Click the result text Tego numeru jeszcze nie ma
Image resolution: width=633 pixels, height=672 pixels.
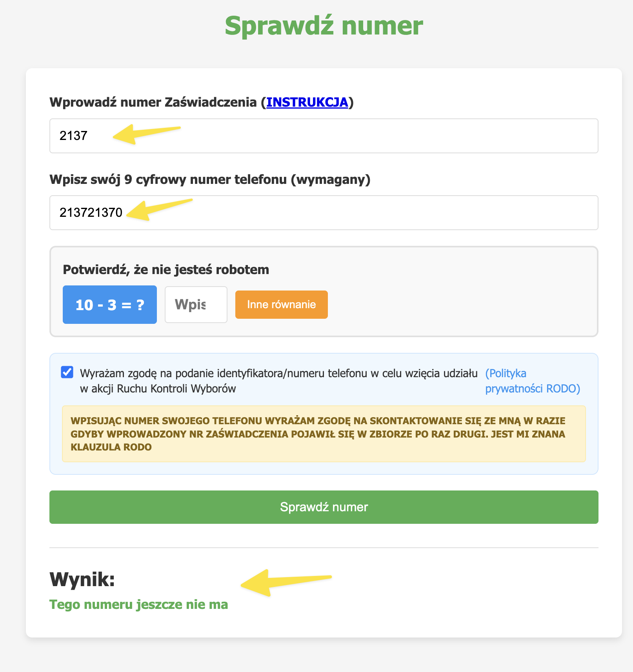pyautogui.click(x=138, y=605)
